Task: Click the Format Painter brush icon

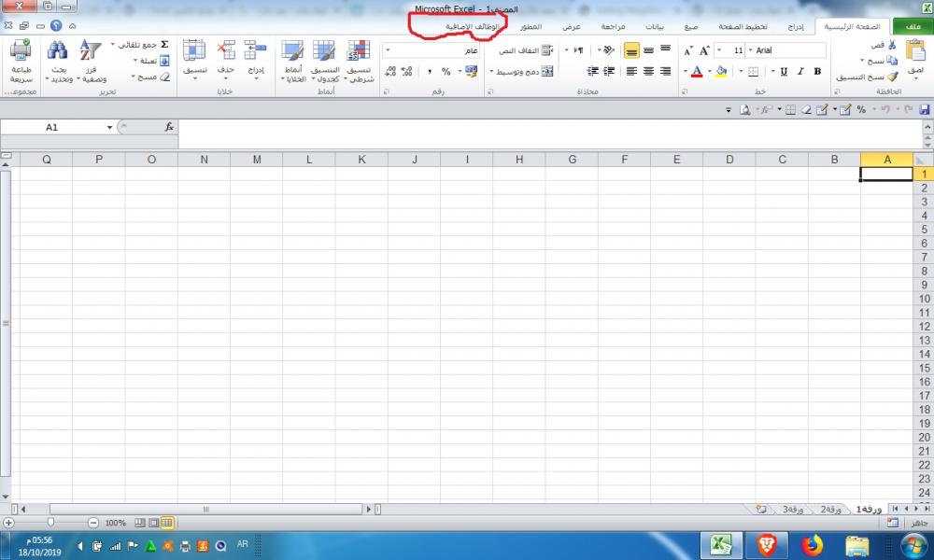Action: [x=894, y=77]
